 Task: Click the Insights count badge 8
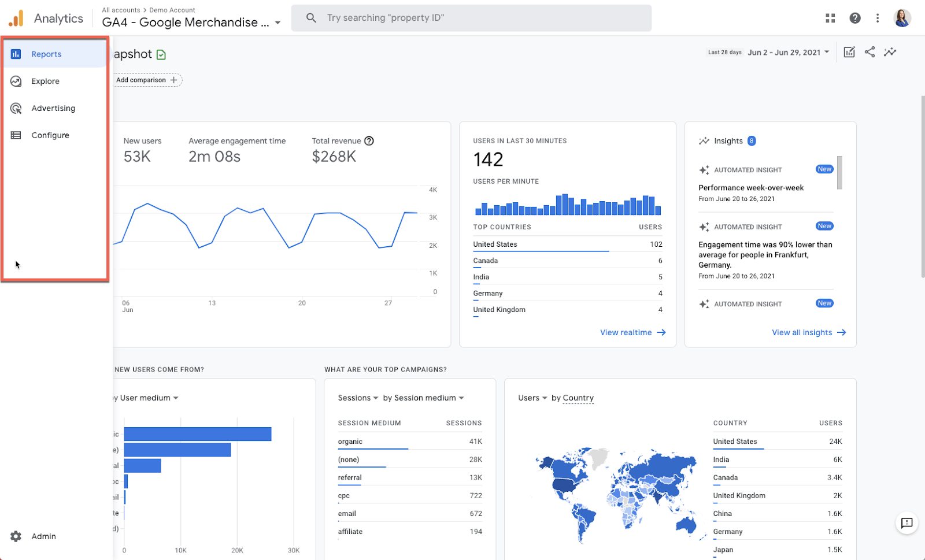click(x=752, y=141)
